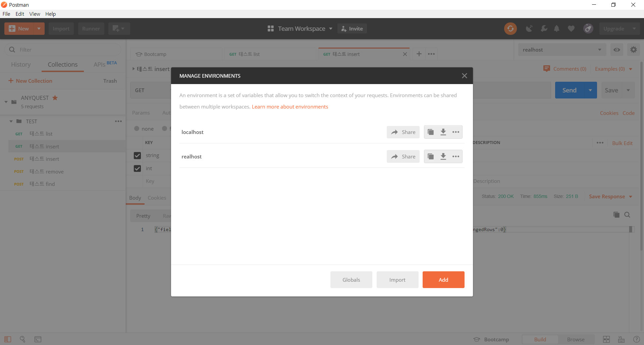Select the none body radio button

[137, 129]
